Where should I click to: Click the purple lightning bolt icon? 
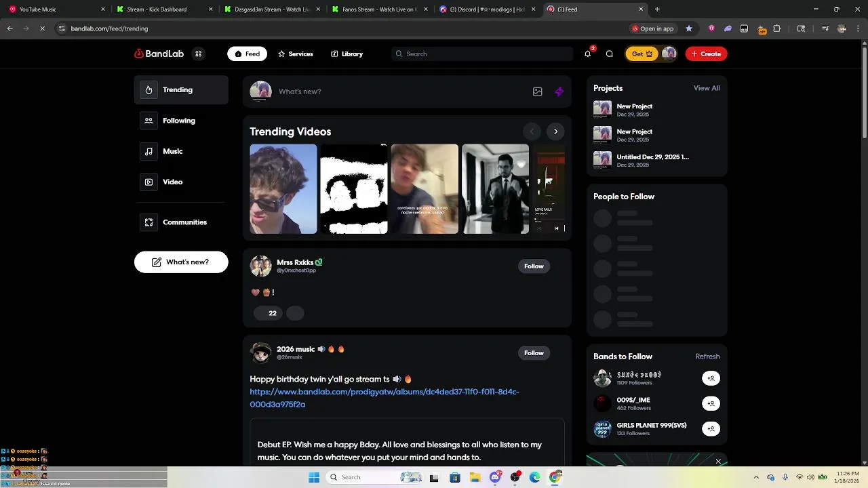559,91
